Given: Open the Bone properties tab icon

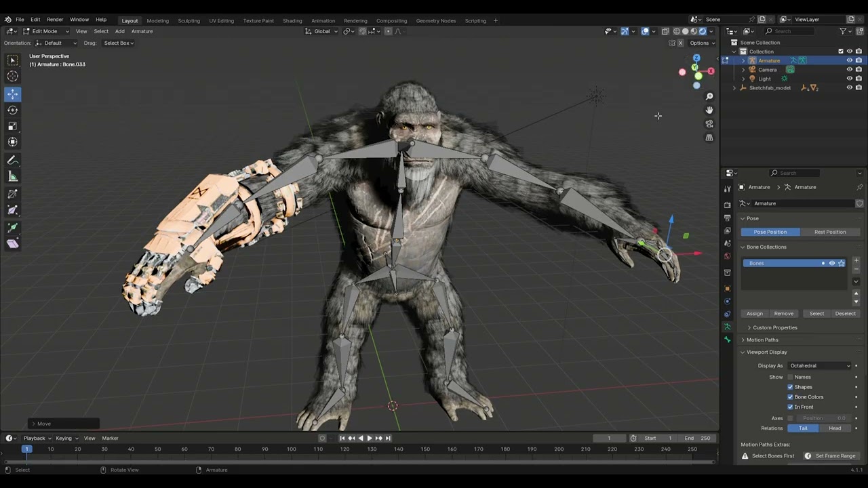Looking at the screenshot, I should pos(728,339).
